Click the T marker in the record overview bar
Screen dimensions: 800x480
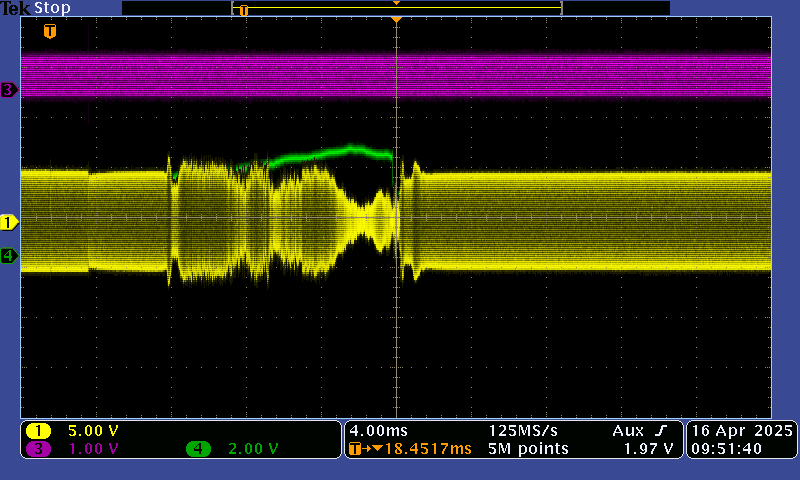pos(243,10)
